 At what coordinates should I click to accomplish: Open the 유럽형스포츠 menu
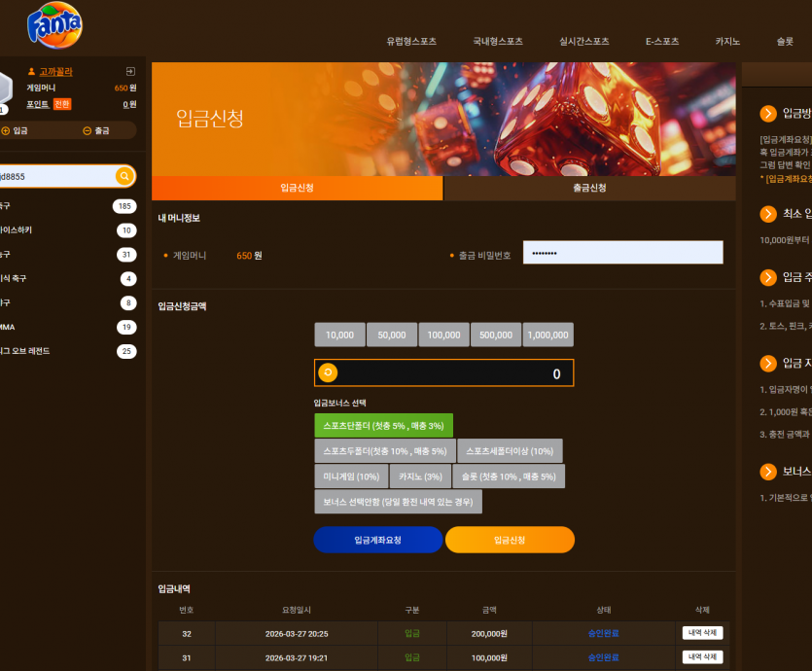[x=411, y=42]
